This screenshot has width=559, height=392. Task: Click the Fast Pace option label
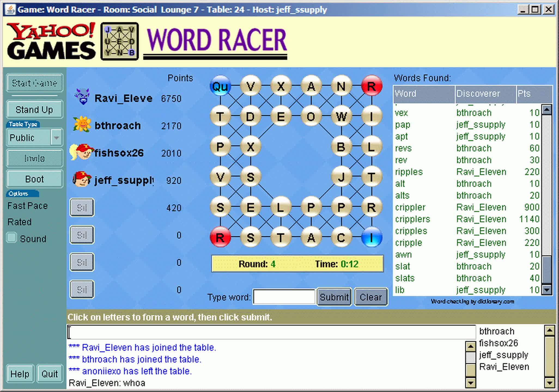28,206
